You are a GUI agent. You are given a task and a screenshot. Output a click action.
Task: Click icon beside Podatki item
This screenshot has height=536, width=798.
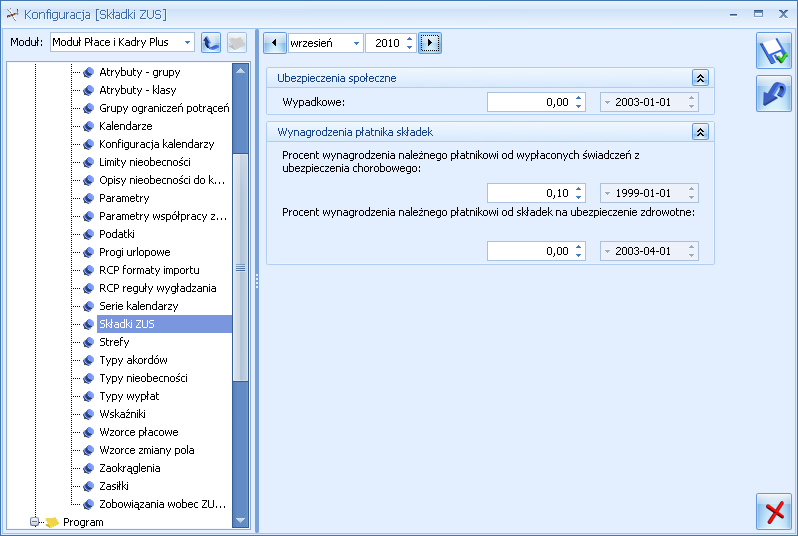pyautogui.click(x=89, y=234)
